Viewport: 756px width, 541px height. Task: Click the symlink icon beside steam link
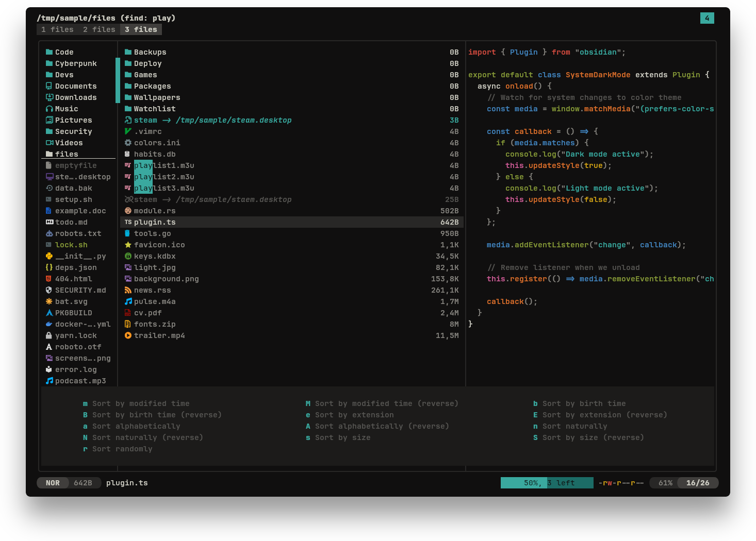coord(128,120)
